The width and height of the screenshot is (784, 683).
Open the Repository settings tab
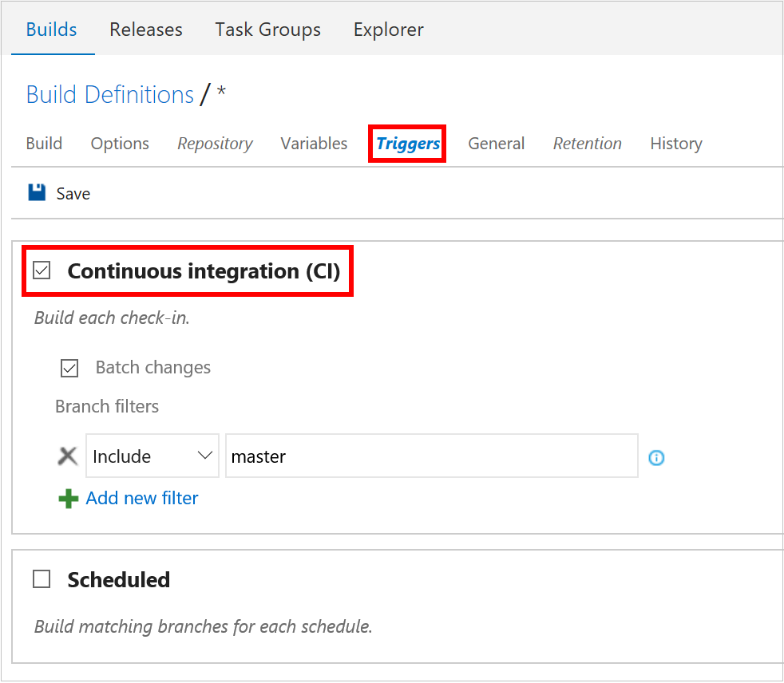coord(214,143)
